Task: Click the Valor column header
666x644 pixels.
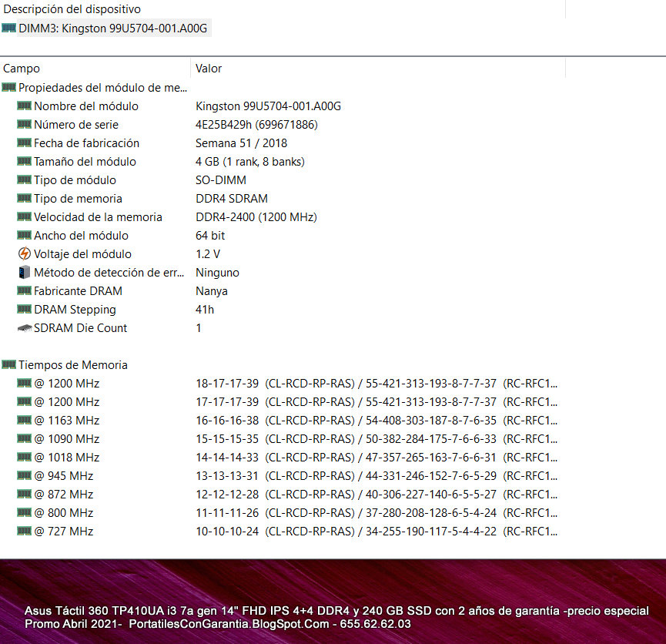Action: tap(209, 68)
